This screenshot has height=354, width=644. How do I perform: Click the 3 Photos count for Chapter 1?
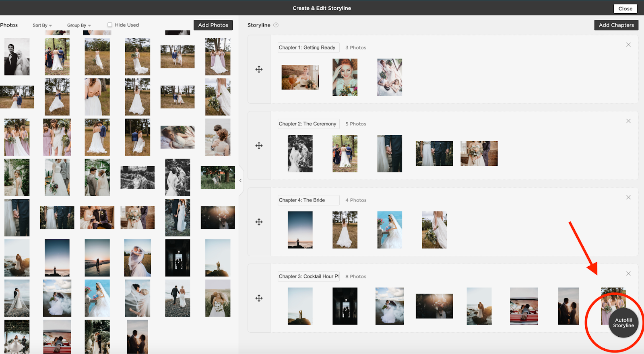point(356,47)
